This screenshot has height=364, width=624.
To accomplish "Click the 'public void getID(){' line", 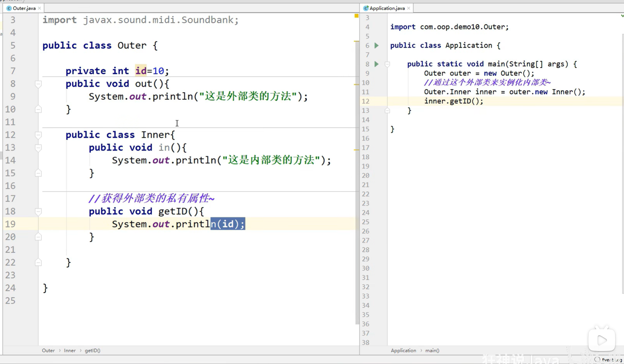I will 146,211.
